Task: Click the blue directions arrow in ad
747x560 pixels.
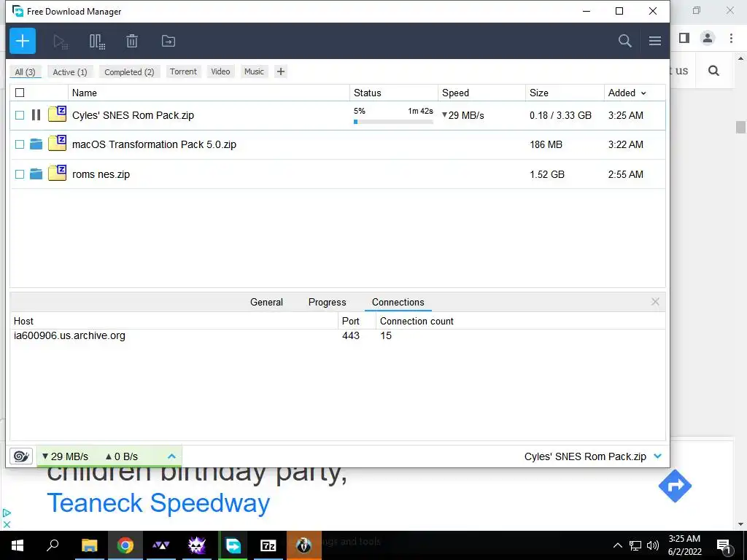Action: point(675,486)
